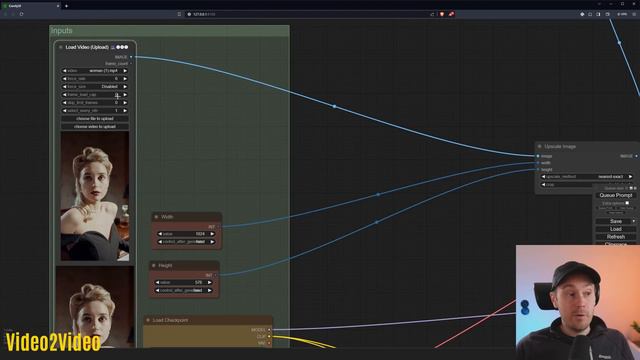The image size is (640, 360).
Task: Click the Refresh button
Action: pyautogui.click(x=616, y=237)
